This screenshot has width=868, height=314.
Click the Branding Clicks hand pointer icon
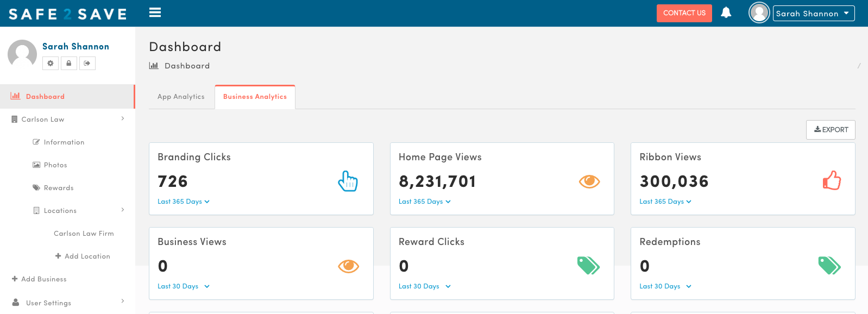[x=348, y=181]
